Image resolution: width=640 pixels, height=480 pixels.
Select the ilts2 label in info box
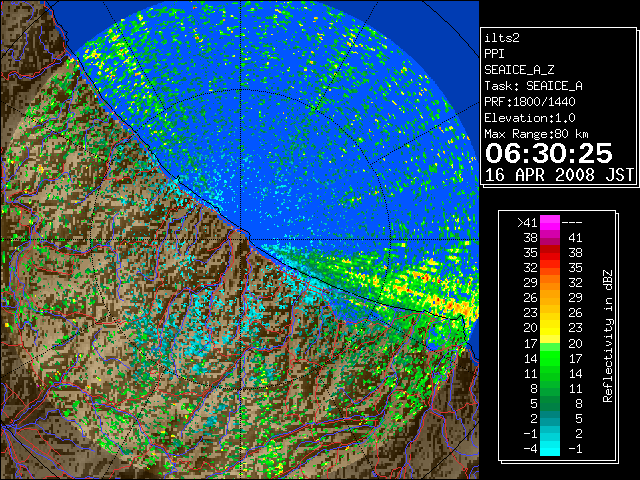[x=502, y=38]
